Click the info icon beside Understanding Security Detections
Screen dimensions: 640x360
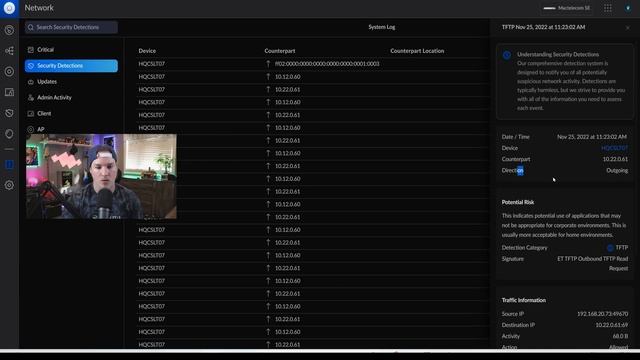[x=507, y=55]
